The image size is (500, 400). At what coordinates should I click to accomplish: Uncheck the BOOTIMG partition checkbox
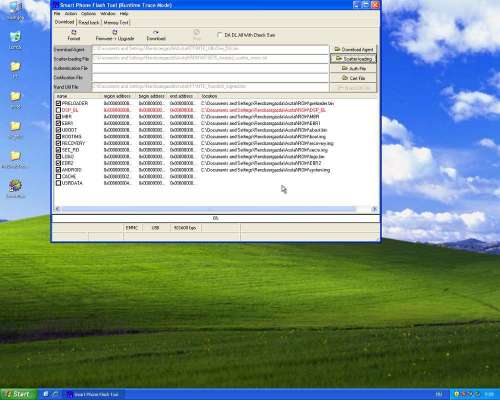[58, 137]
